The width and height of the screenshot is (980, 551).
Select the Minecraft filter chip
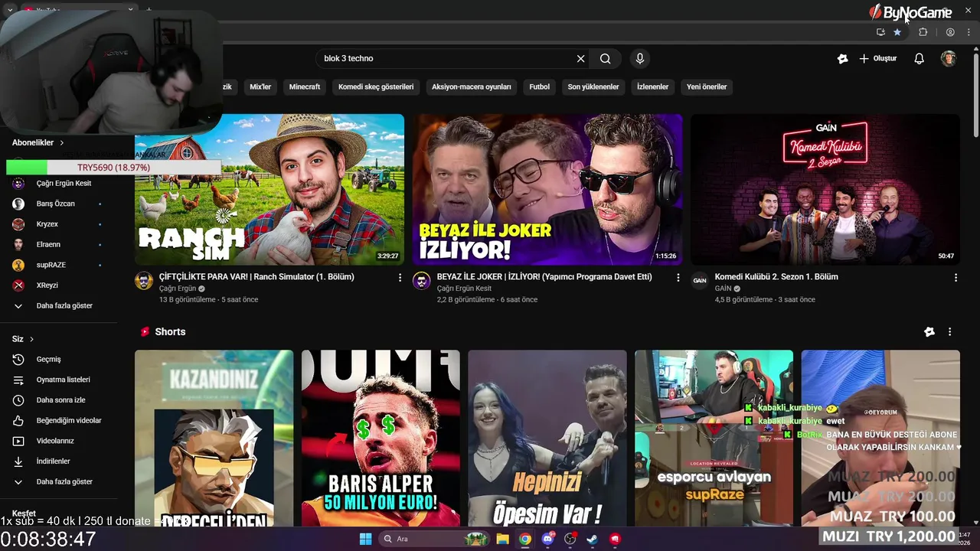305,87
